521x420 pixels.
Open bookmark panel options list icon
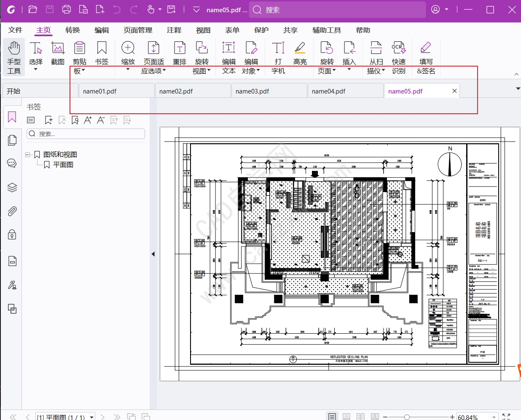tap(31, 120)
